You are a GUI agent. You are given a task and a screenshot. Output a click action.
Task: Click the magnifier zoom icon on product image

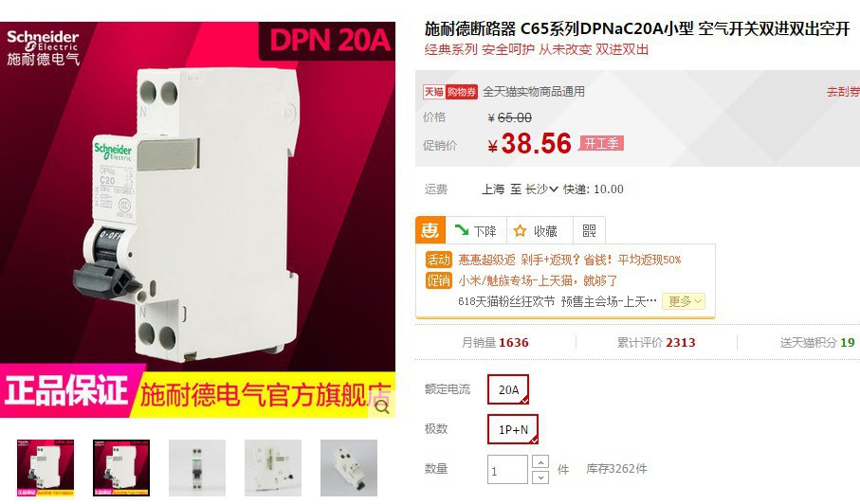pos(382,406)
